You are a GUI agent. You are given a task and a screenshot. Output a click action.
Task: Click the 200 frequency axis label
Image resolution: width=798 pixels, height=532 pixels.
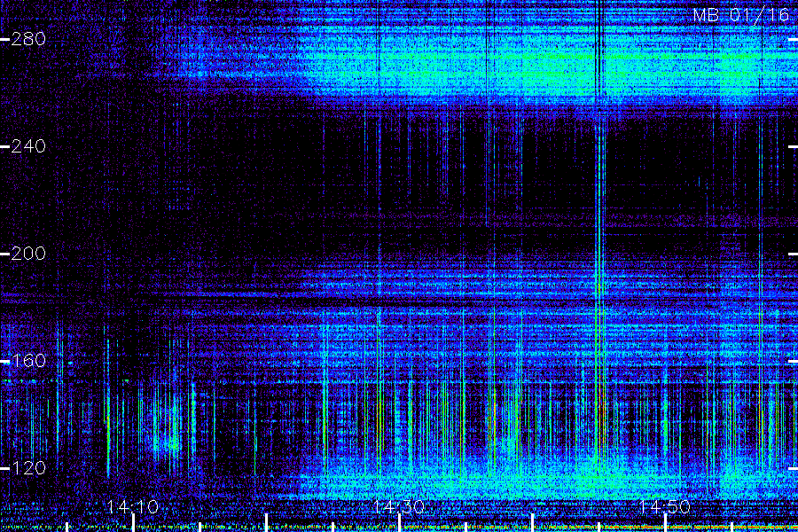(28, 253)
